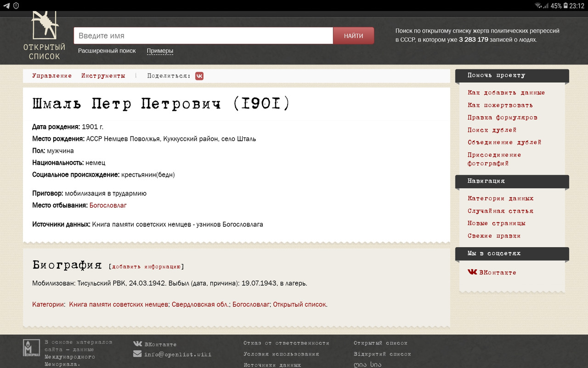Viewport: 588px width, 368px height.
Task: Tap the 23:12 clock in status bar
Action: (x=576, y=6)
